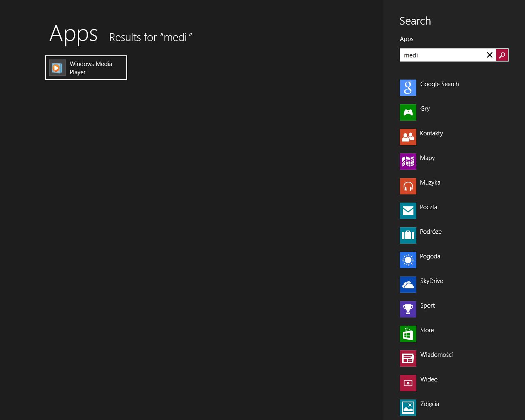525x420 pixels.
Task: Choose the SkyDrive cloud icon
Action: tap(408, 285)
